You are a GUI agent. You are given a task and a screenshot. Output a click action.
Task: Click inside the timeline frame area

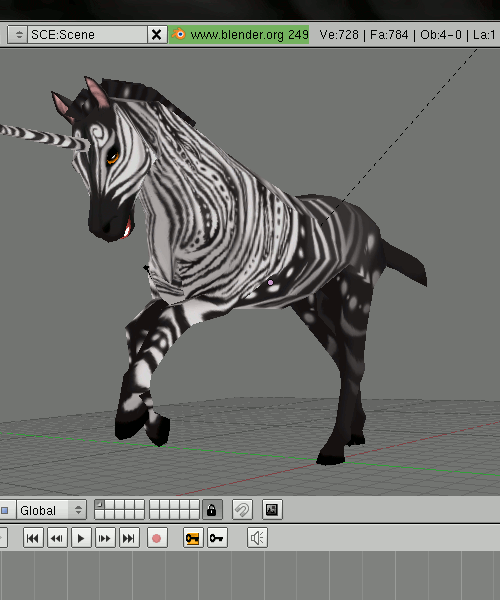pyautogui.click(x=250, y=576)
